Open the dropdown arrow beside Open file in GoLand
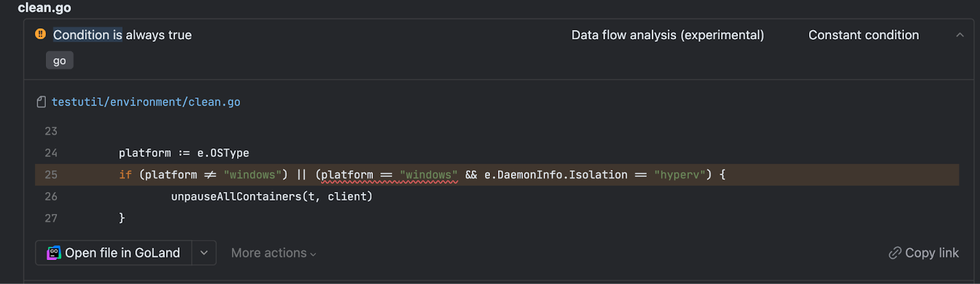 click(x=204, y=253)
